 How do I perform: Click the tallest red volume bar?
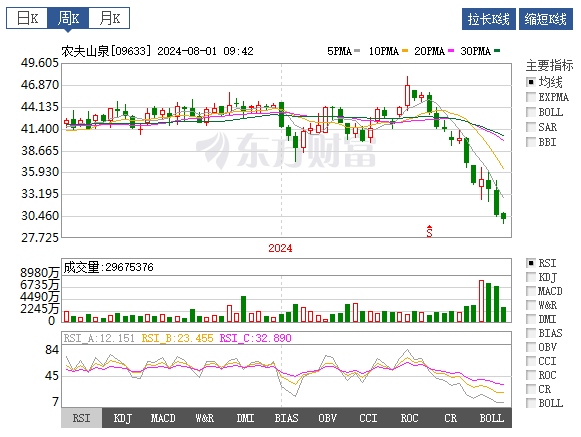click(481, 301)
